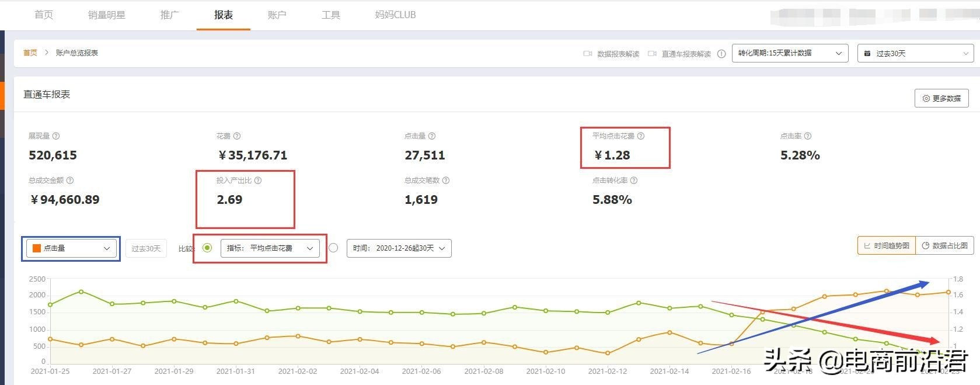Click the help icon next to 点击转化率

(x=634, y=181)
